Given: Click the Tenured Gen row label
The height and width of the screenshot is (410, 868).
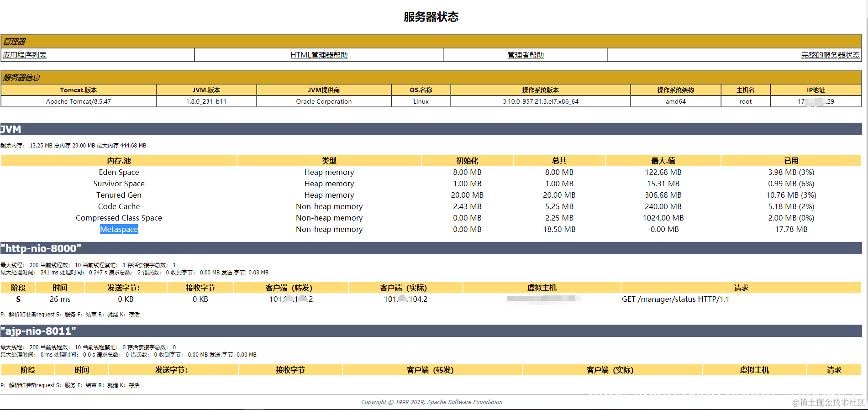Looking at the screenshot, I should click(x=119, y=195).
